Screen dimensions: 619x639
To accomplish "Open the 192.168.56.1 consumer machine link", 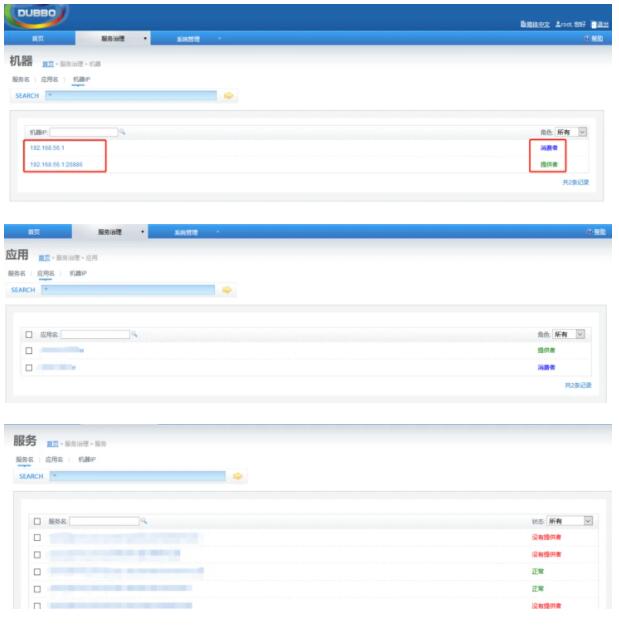I will click(47, 147).
